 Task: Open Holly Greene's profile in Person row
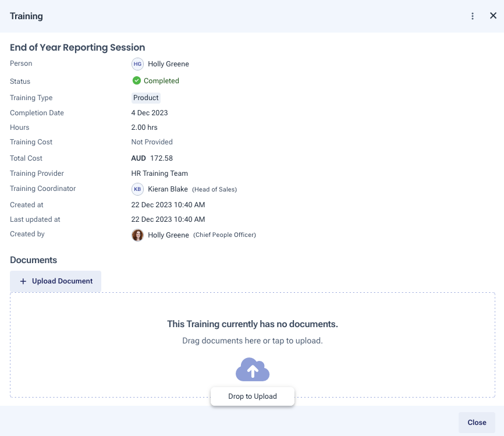pyautogui.click(x=168, y=64)
